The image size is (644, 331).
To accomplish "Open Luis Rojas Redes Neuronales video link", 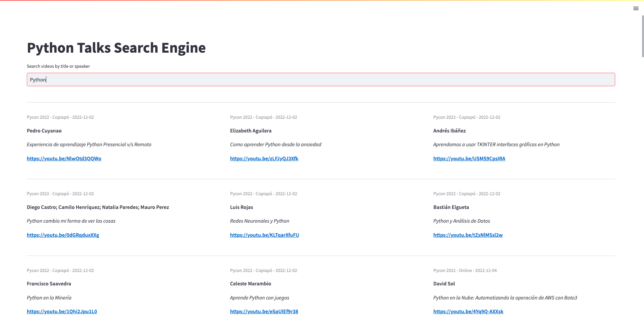I will pyautogui.click(x=264, y=235).
